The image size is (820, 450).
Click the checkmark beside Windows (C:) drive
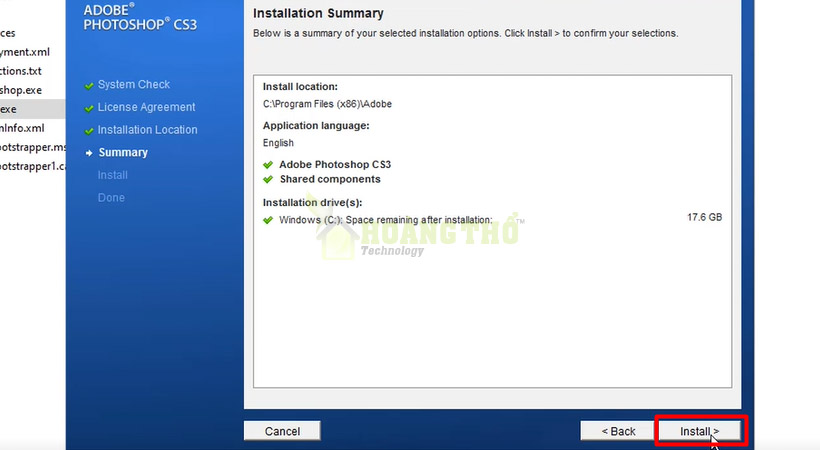point(268,220)
